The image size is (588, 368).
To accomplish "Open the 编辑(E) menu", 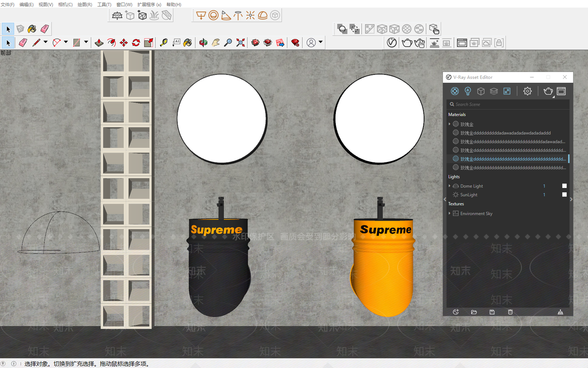I will coord(26,4).
